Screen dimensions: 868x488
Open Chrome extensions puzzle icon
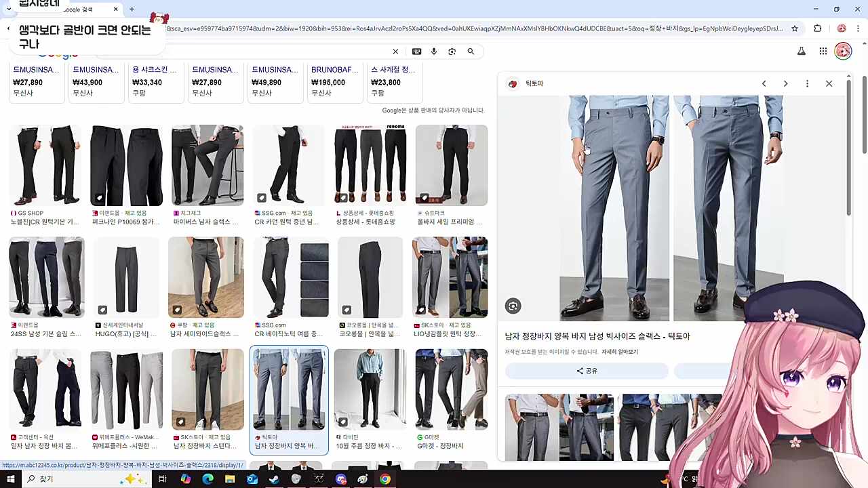817,28
